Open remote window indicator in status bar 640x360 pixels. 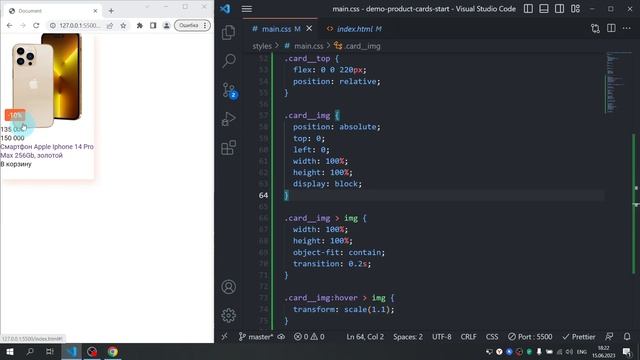(224, 337)
